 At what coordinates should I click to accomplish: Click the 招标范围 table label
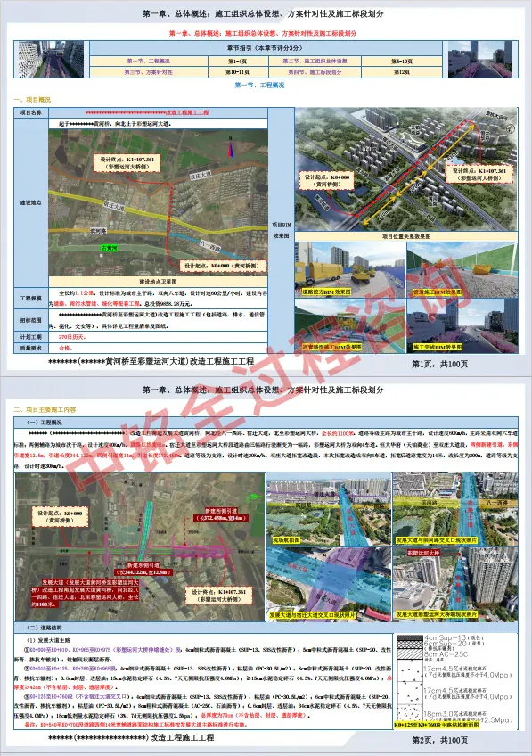click(x=31, y=320)
